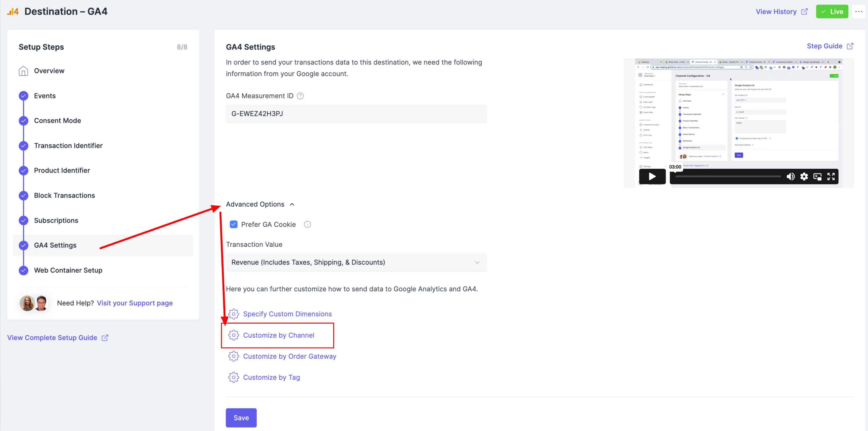Toggle the Live status button
Viewport: 868px width, 431px height.
click(x=831, y=11)
